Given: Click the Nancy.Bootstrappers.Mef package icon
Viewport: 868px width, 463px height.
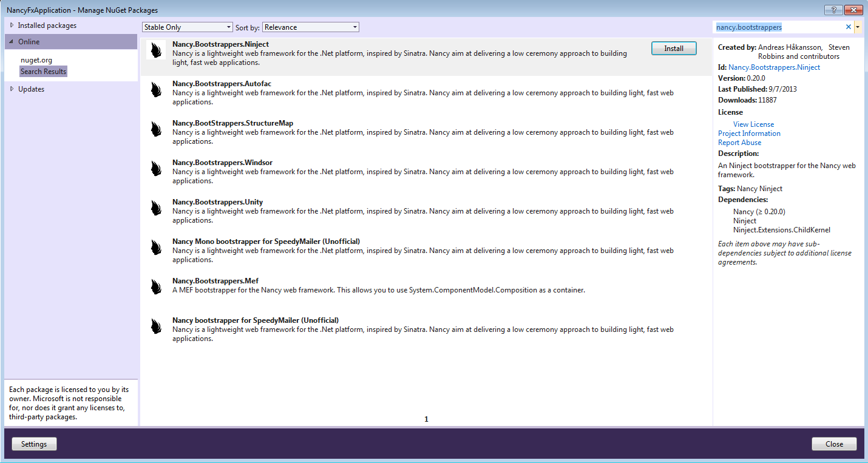Looking at the screenshot, I should (156, 286).
